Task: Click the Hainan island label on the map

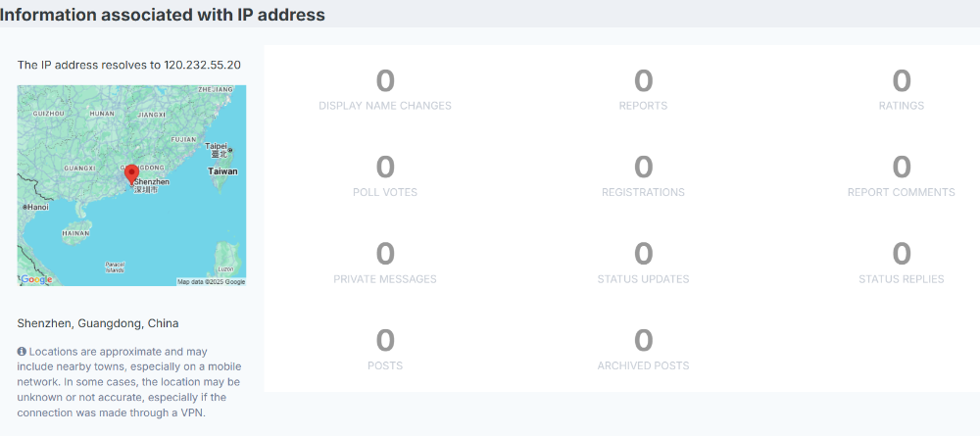Action: [x=75, y=234]
